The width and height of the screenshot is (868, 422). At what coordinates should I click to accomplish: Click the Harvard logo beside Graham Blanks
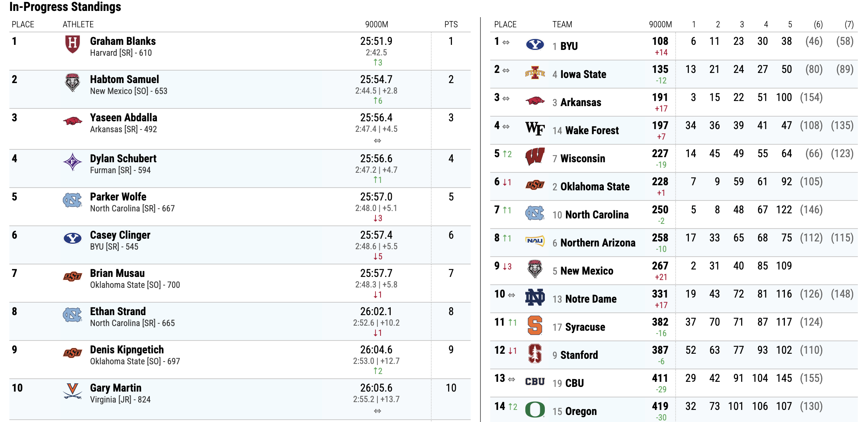72,44
